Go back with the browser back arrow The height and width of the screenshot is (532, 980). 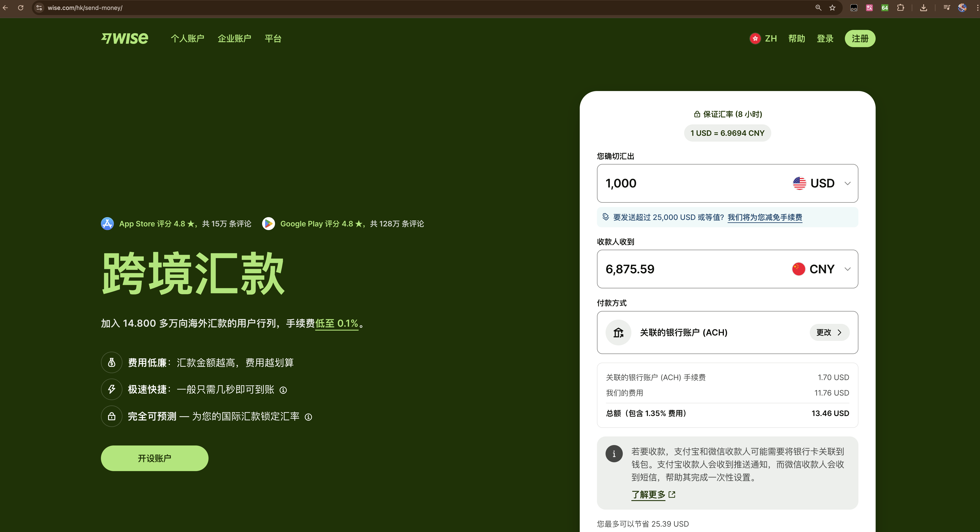click(5, 8)
